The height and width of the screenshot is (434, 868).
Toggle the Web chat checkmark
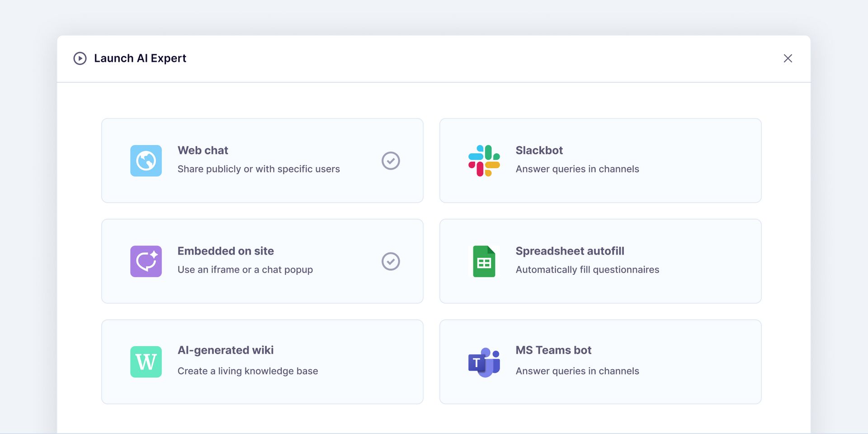point(391,160)
